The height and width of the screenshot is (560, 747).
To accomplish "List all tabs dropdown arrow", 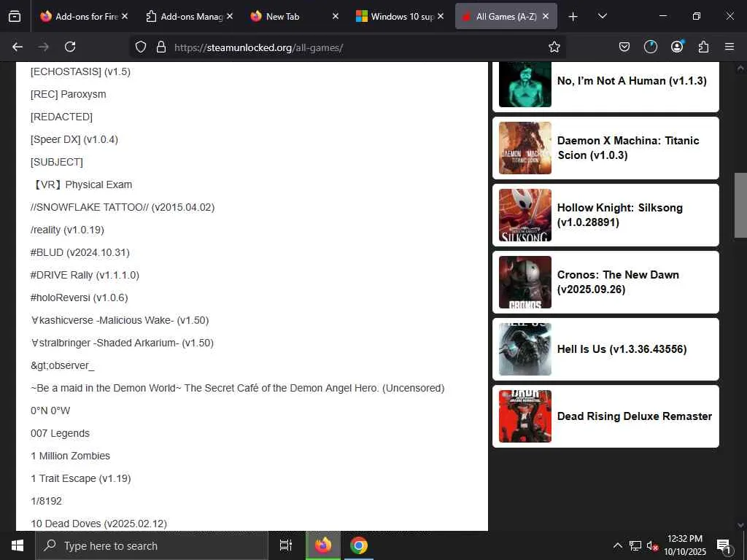I will (602, 16).
